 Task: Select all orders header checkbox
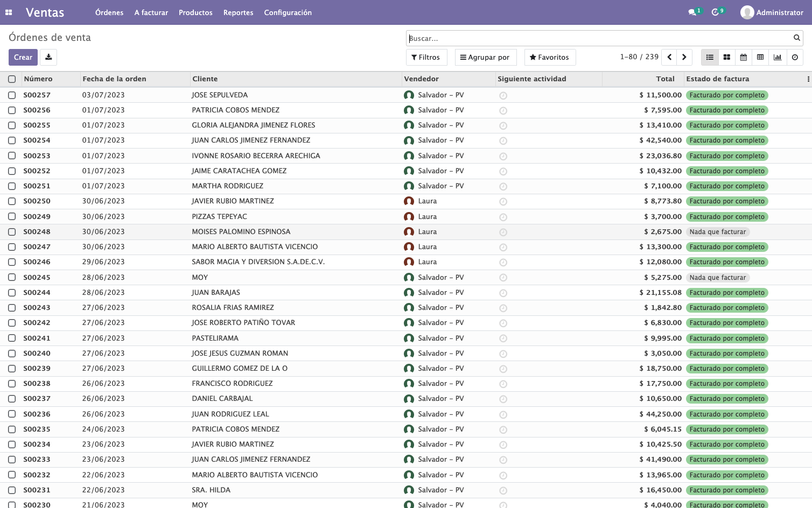click(12, 79)
